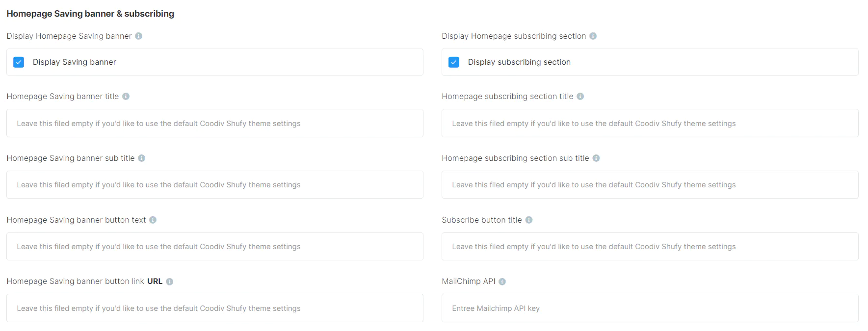Click info icon beside Homepage subscribing section title
This screenshot has height=331, width=868.
tap(580, 97)
